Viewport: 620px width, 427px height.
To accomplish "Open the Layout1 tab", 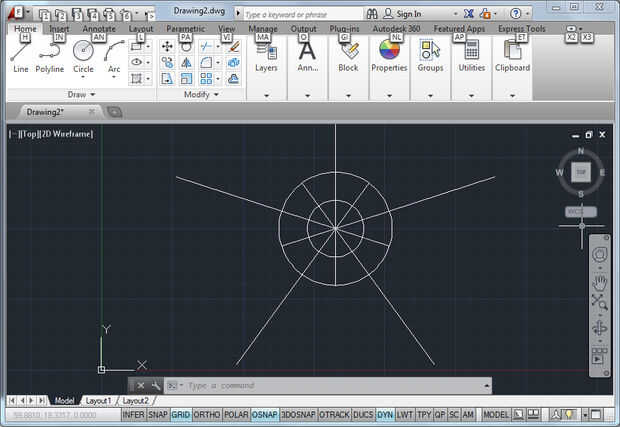I will coord(98,400).
